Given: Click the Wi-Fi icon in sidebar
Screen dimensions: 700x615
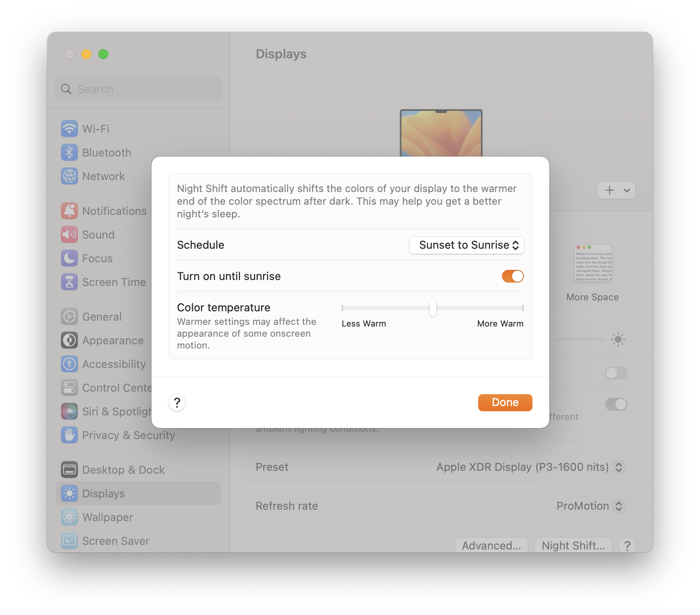Looking at the screenshot, I should [69, 129].
